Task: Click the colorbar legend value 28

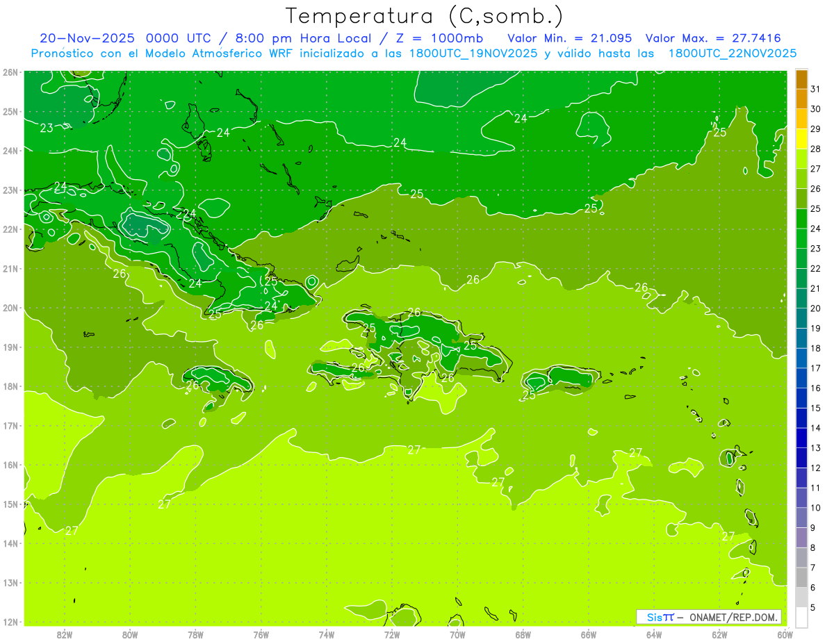Action: pyautogui.click(x=815, y=149)
